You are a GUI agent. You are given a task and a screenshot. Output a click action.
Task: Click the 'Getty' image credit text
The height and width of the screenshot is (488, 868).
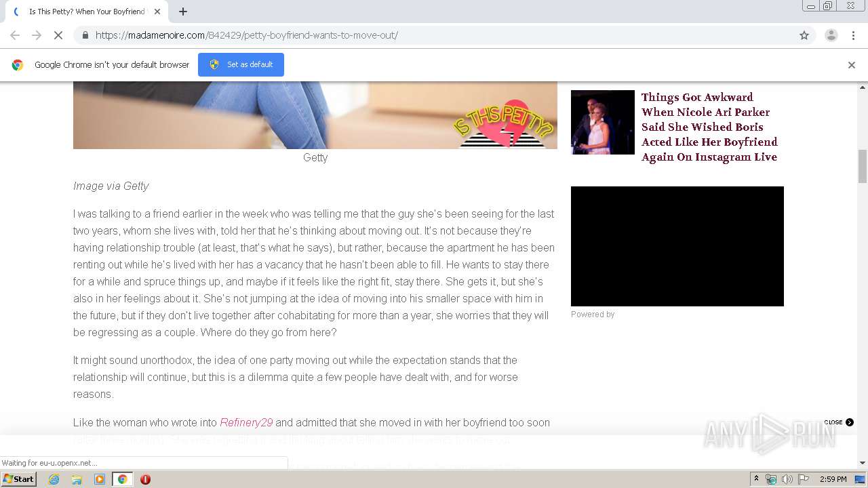click(x=315, y=157)
